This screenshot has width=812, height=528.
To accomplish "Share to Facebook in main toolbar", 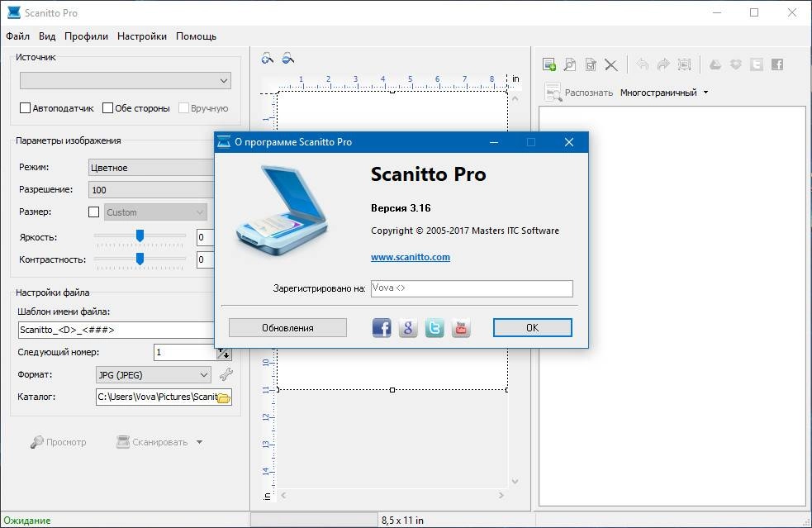I will tap(777, 64).
